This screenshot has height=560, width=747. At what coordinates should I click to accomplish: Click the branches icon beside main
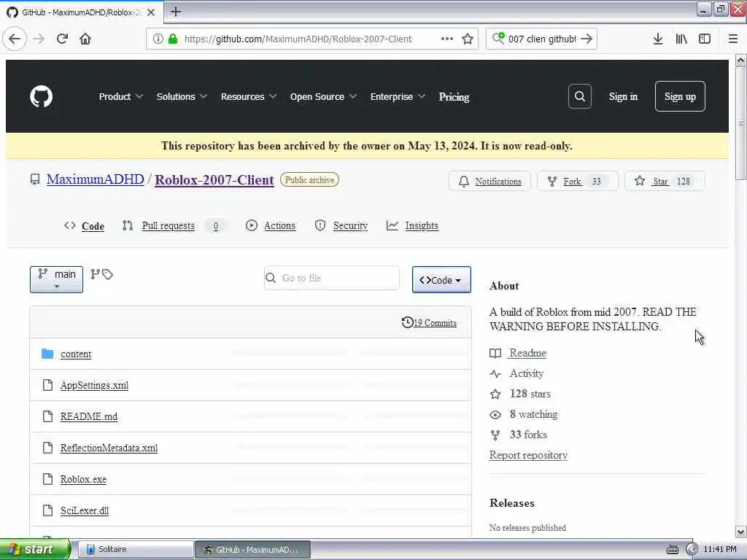point(96,274)
